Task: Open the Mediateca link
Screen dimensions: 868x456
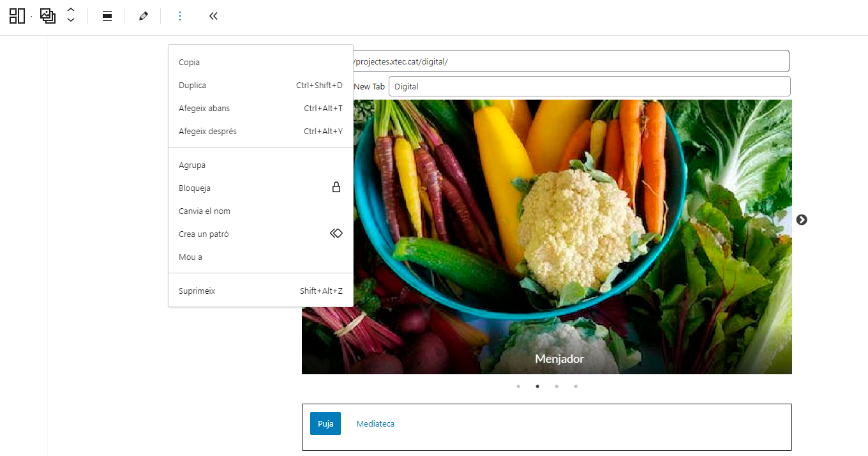Action: 375,424
